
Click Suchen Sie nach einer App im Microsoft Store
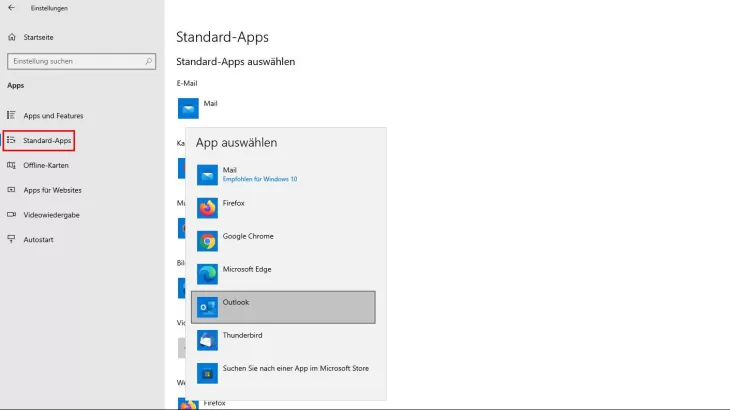point(295,368)
